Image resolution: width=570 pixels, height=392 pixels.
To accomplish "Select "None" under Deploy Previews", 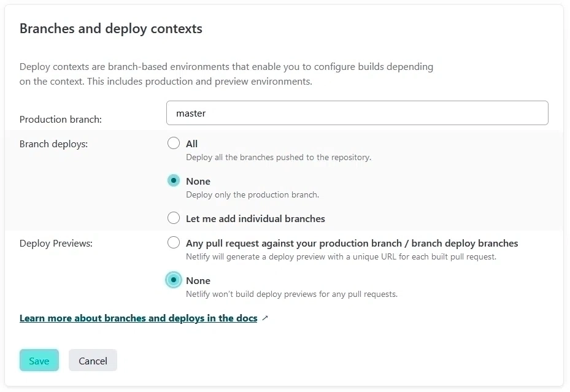I will 173,280.
